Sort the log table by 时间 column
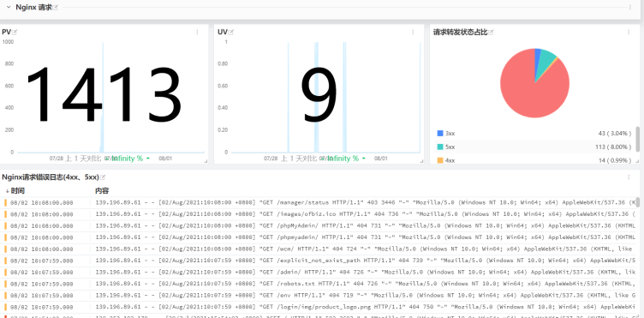 tap(15, 190)
